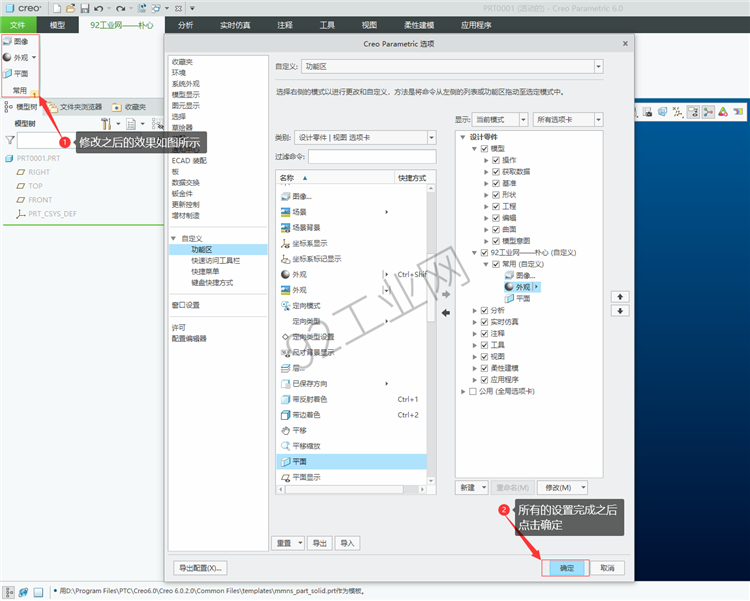
Task: Click the 重置 button
Action: (x=288, y=543)
